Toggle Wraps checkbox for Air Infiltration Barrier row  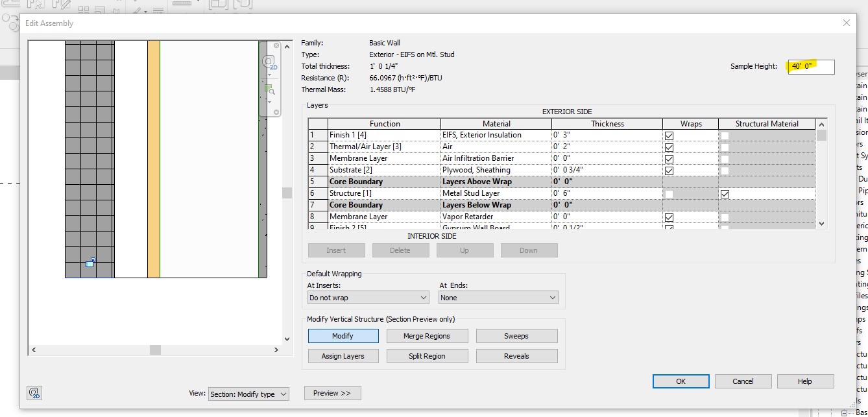669,159
